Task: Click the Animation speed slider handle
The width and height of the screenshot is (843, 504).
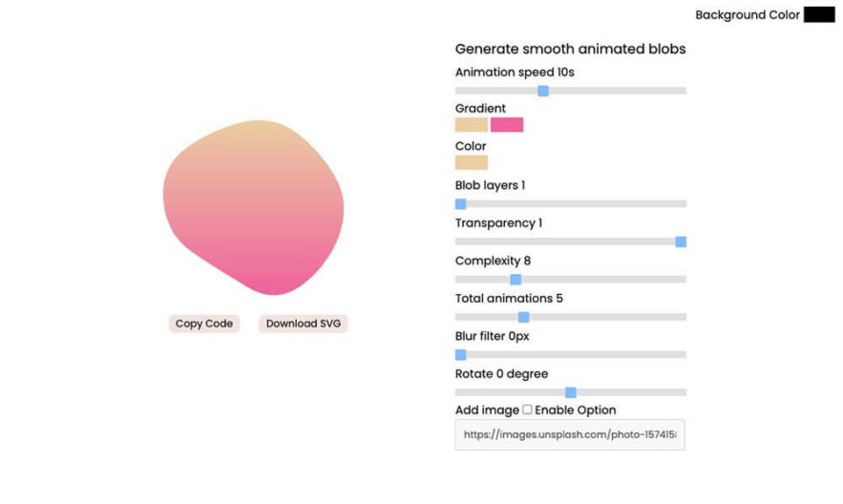Action: click(x=543, y=91)
